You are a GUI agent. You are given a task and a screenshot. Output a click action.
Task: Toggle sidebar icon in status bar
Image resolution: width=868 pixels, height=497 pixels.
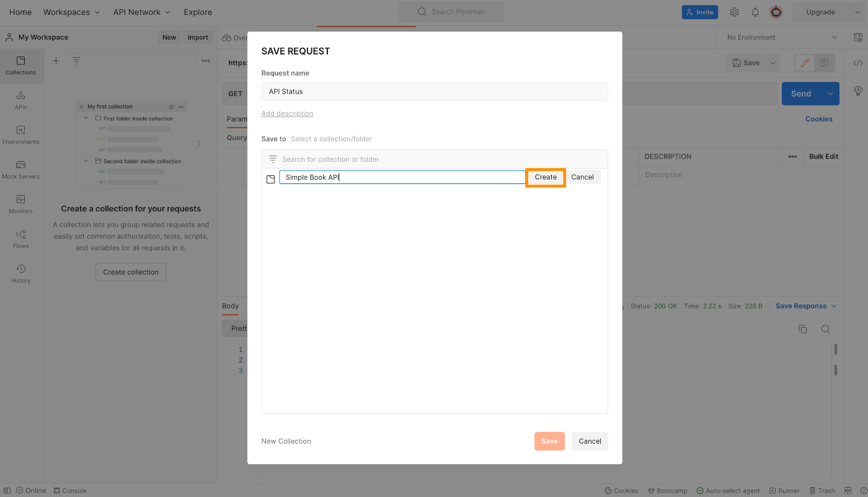coord(7,490)
